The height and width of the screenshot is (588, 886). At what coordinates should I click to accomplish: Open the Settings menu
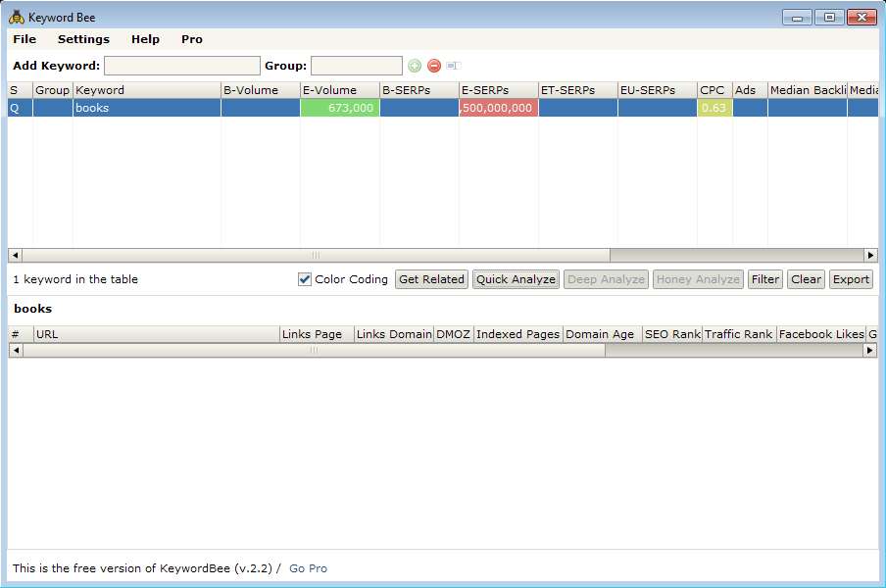pyautogui.click(x=83, y=39)
